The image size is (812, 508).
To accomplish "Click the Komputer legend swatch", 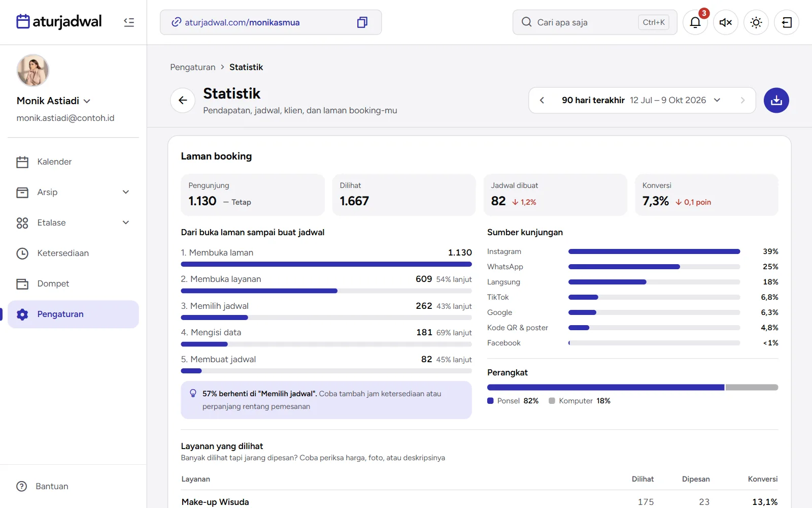I will [552, 401].
